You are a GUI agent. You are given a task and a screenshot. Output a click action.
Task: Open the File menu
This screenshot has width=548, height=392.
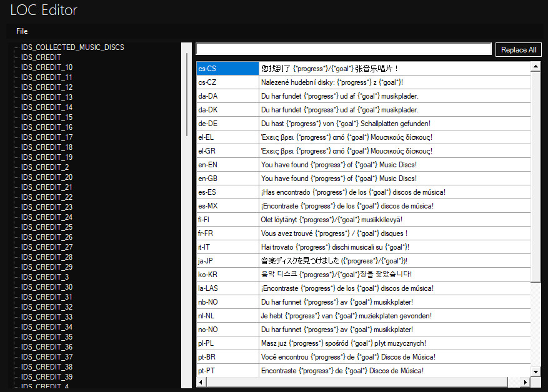click(x=22, y=31)
